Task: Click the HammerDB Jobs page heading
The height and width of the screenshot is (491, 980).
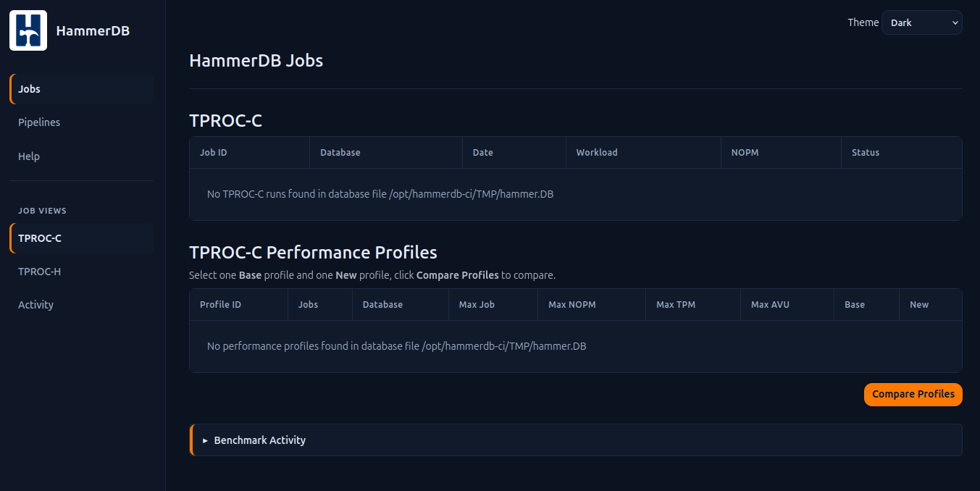Action: (x=256, y=60)
